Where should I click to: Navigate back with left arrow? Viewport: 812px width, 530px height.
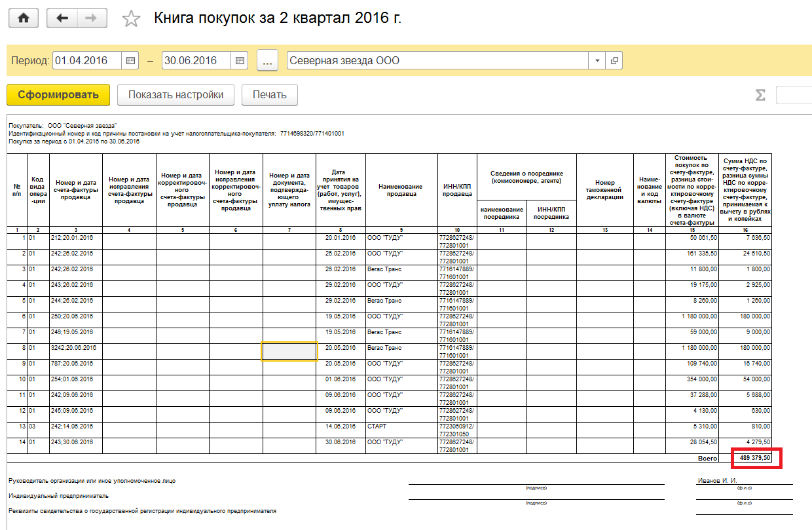tap(62, 18)
